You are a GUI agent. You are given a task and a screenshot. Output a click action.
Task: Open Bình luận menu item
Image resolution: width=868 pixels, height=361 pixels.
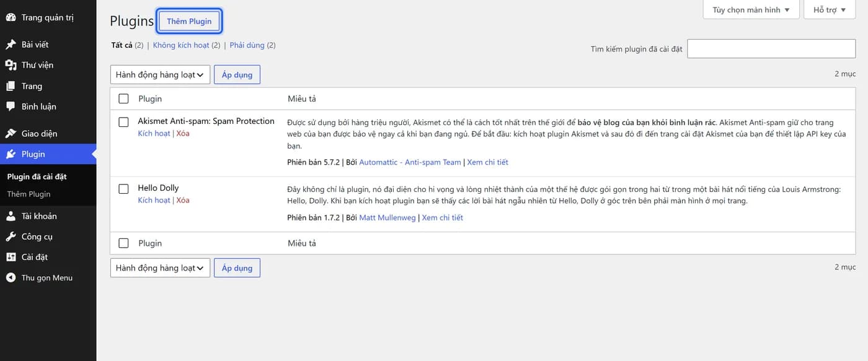[48, 107]
